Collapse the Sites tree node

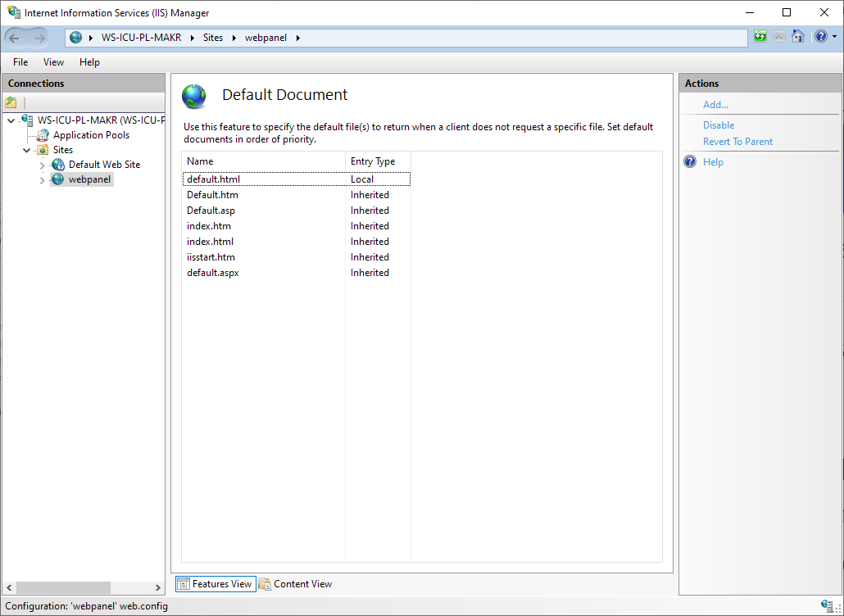[27, 151]
